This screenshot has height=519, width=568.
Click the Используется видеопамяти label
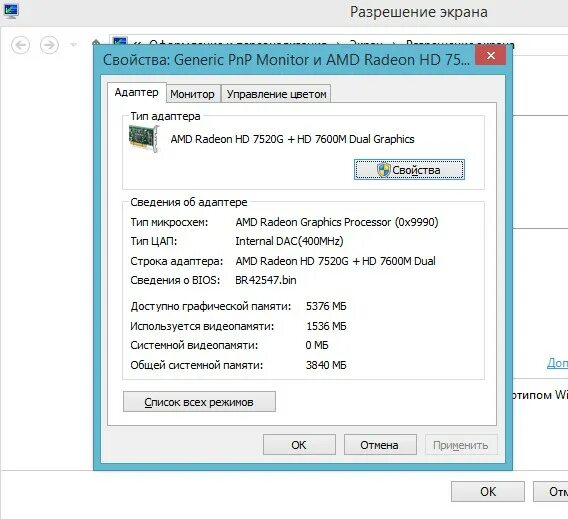(x=202, y=326)
